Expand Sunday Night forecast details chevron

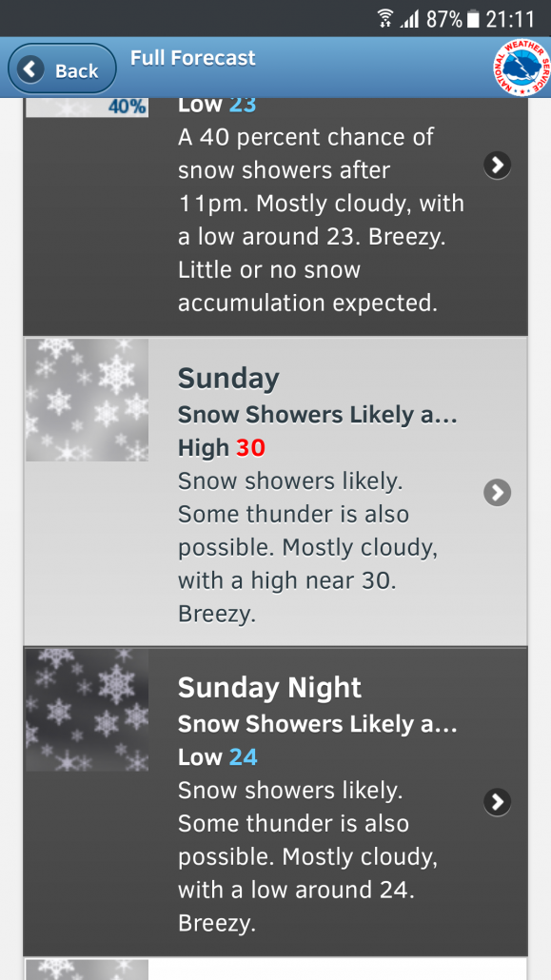click(497, 802)
